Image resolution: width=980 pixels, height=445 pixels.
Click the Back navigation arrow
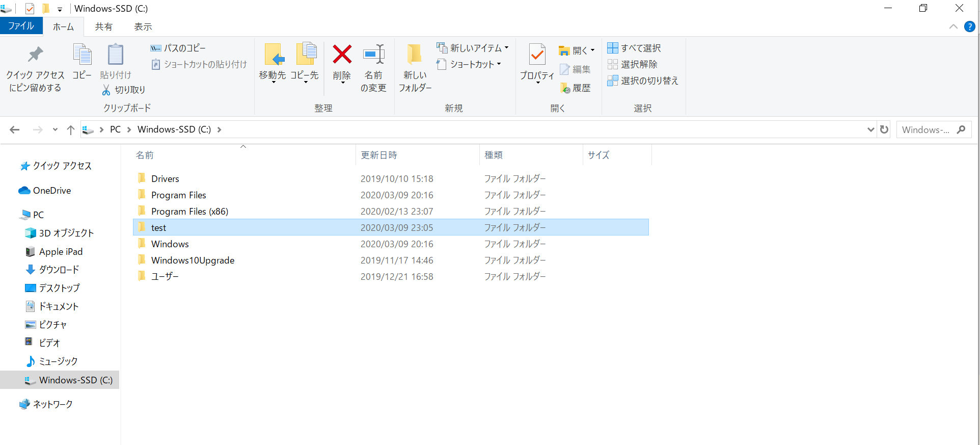coord(15,129)
